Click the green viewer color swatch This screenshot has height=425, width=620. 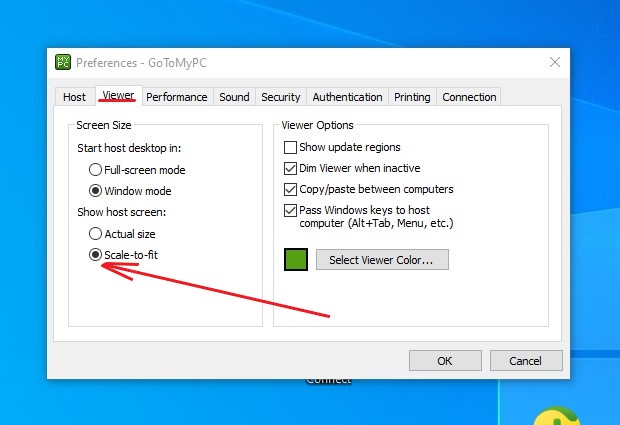click(x=296, y=259)
